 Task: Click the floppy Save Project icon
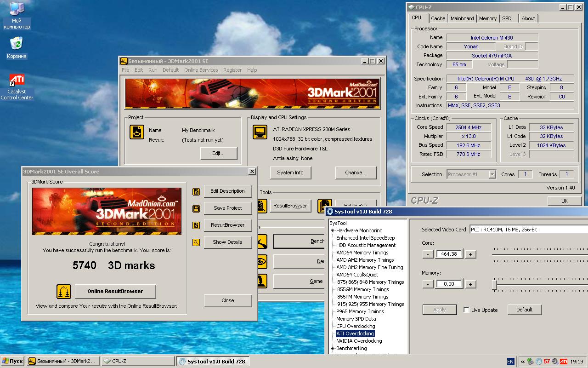[x=196, y=208]
